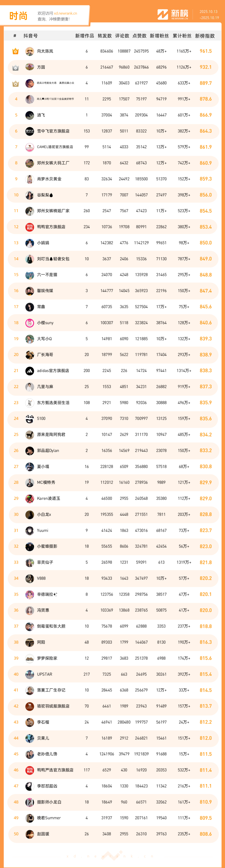Click the adidas logo avatar
The width and height of the screenshot is (225, 868).
(x=30, y=371)
